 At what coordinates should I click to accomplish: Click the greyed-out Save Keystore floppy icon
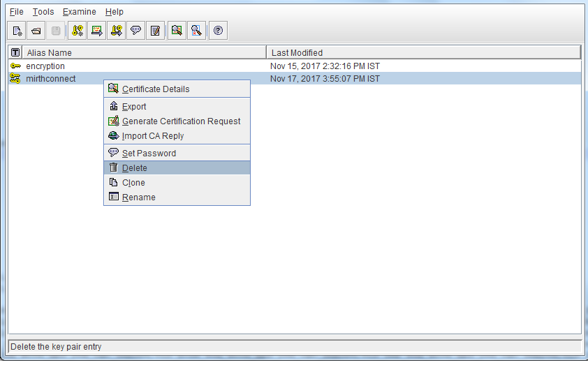[56, 31]
